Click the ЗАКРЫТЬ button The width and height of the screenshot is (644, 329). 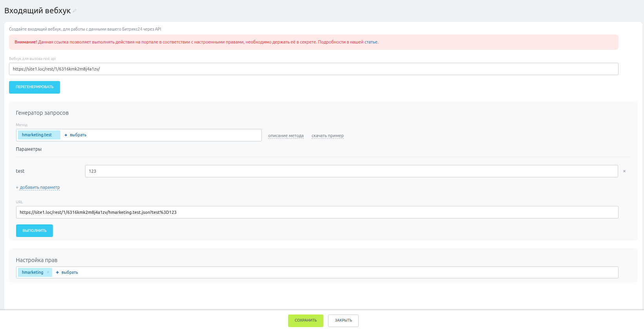[343, 320]
